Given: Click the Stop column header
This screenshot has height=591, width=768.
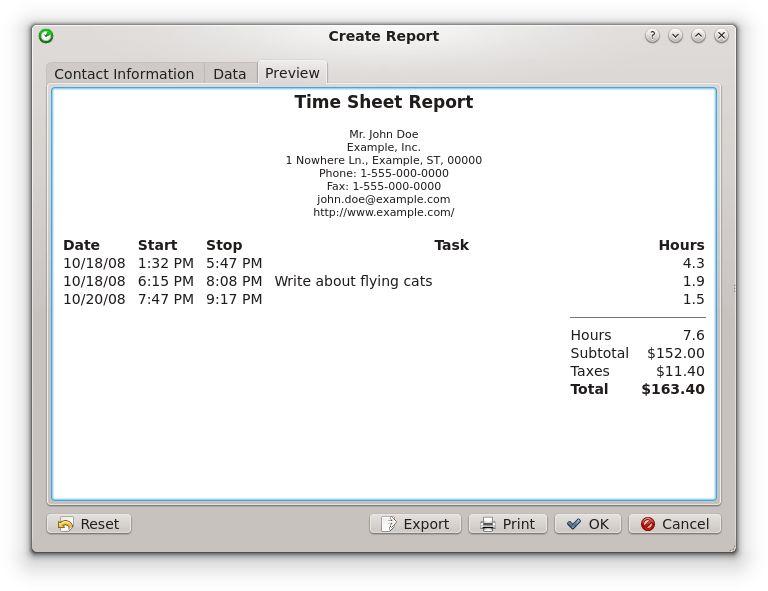Looking at the screenshot, I should pyautogui.click(x=224, y=245).
